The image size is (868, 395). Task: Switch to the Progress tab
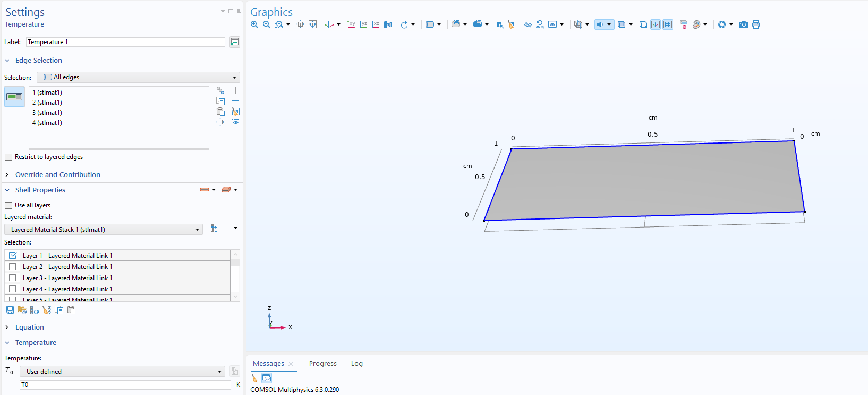322,364
